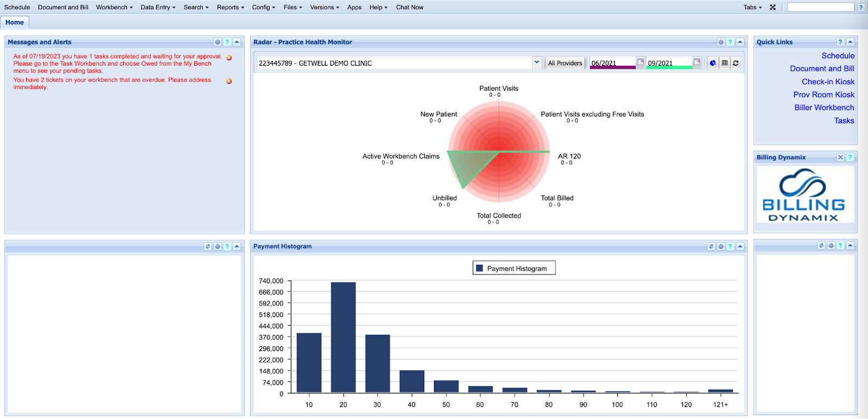Open the Workbench menu
This screenshot has width=868, height=419.
click(x=114, y=7)
